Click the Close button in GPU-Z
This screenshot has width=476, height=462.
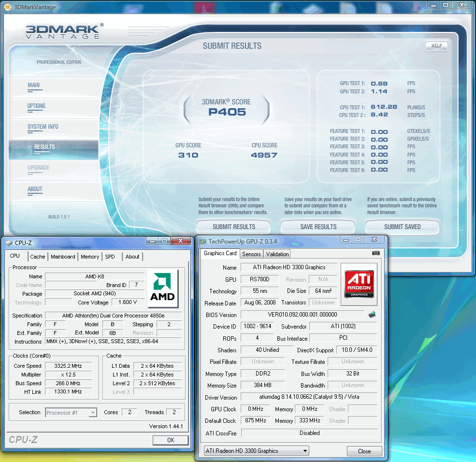tap(364, 451)
